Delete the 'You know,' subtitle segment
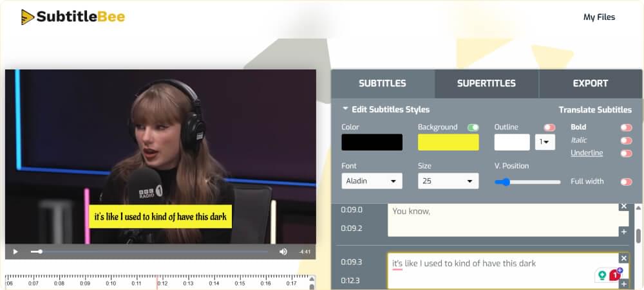The height and width of the screenshot is (290, 644). point(623,206)
